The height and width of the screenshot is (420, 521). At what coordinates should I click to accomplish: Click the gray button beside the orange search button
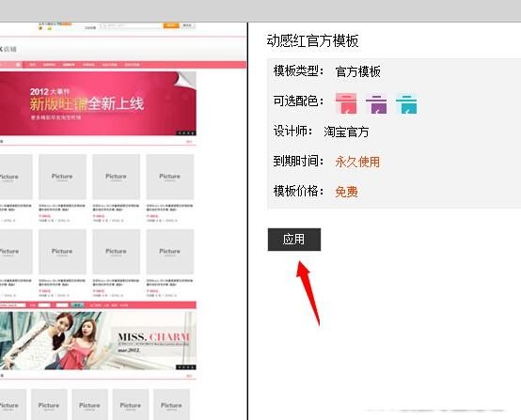pyautogui.click(x=187, y=25)
